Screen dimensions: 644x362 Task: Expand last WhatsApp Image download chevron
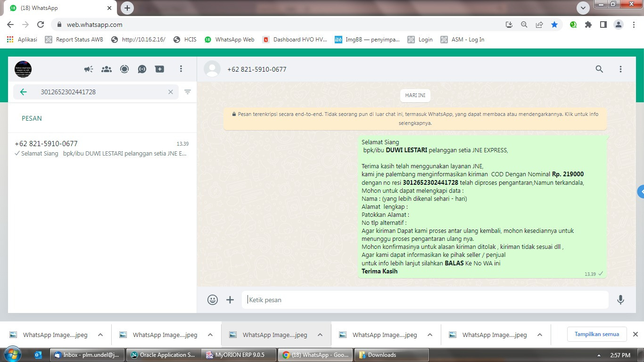(540, 335)
